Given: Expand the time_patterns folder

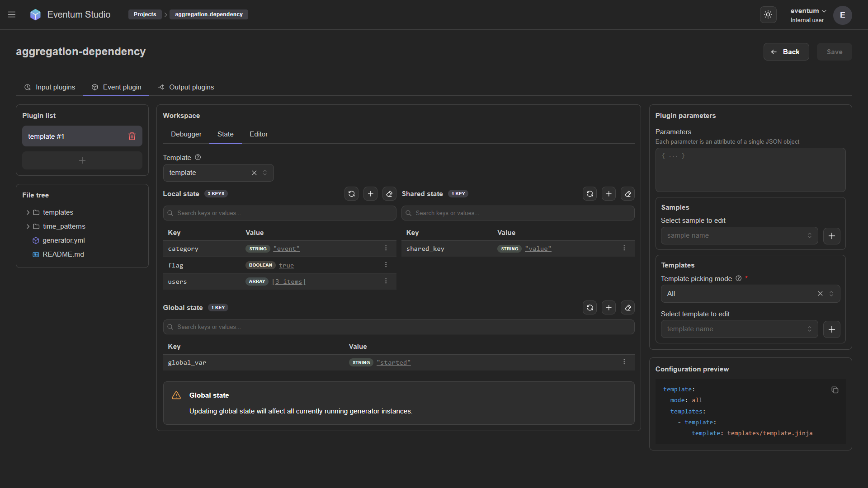Looking at the screenshot, I should pos(28,226).
